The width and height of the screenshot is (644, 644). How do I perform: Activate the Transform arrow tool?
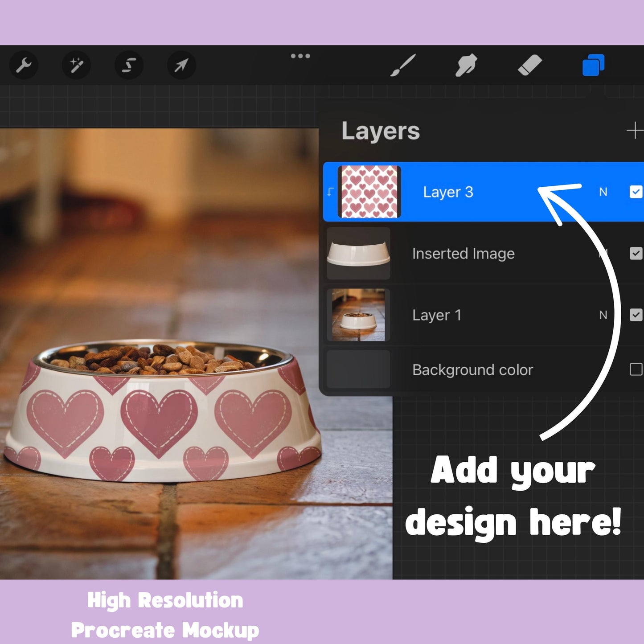181,66
